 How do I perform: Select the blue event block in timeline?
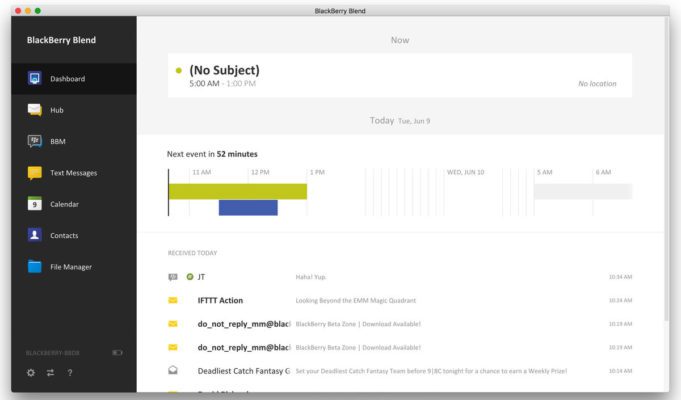click(248, 208)
